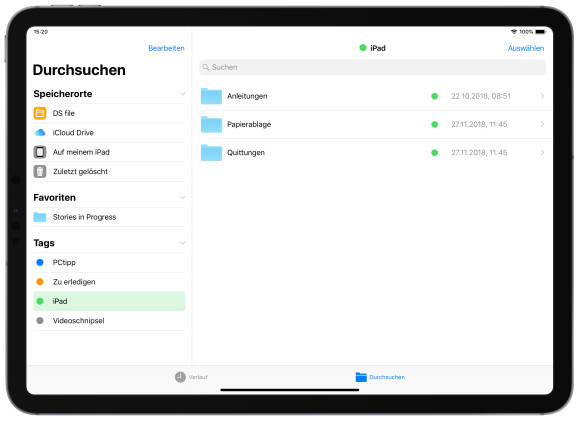Viewport: 580px width, 421px height.
Task: Switch to the Verlauf tab
Action: coord(191,377)
